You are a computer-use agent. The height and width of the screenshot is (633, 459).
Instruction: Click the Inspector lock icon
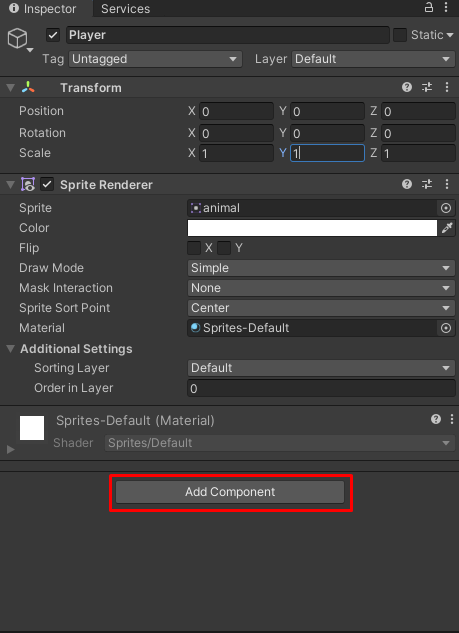[429, 7]
